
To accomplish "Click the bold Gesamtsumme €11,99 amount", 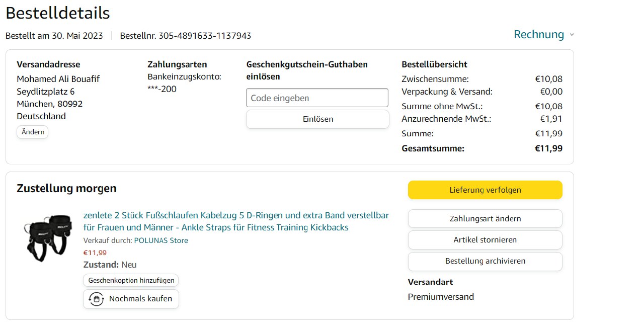I will click(548, 148).
